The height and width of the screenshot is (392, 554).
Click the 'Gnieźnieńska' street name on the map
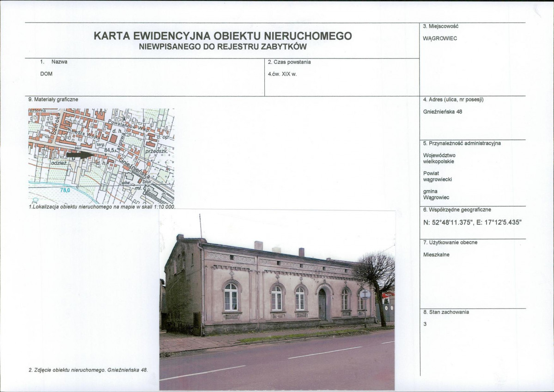(x=134, y=168)
